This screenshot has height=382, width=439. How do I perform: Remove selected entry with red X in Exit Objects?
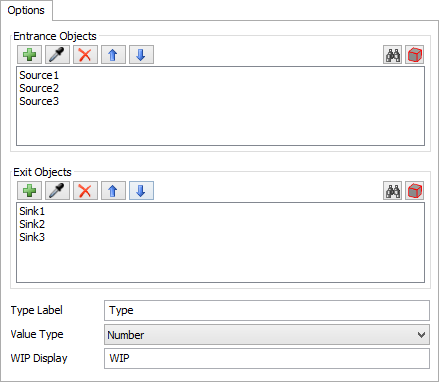[x=85, y=191]
